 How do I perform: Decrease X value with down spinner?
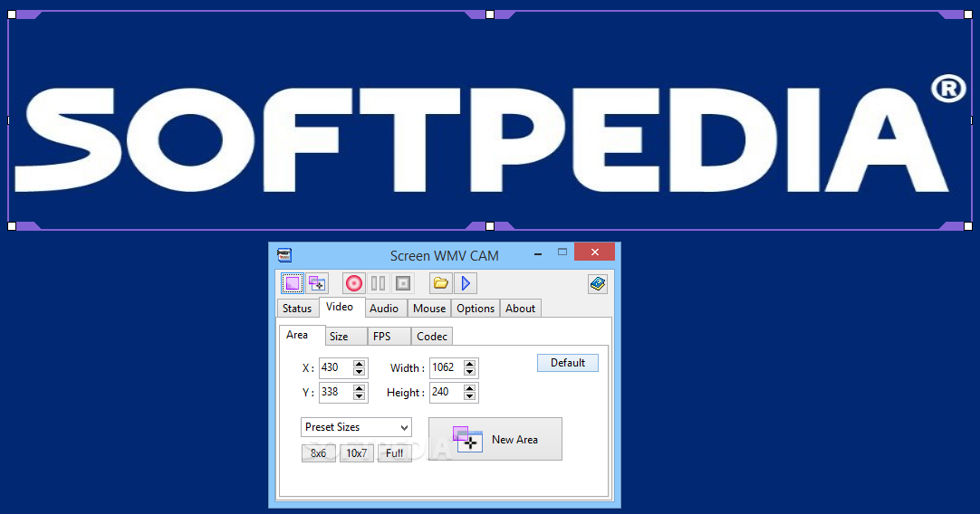(x=359, y=372)
